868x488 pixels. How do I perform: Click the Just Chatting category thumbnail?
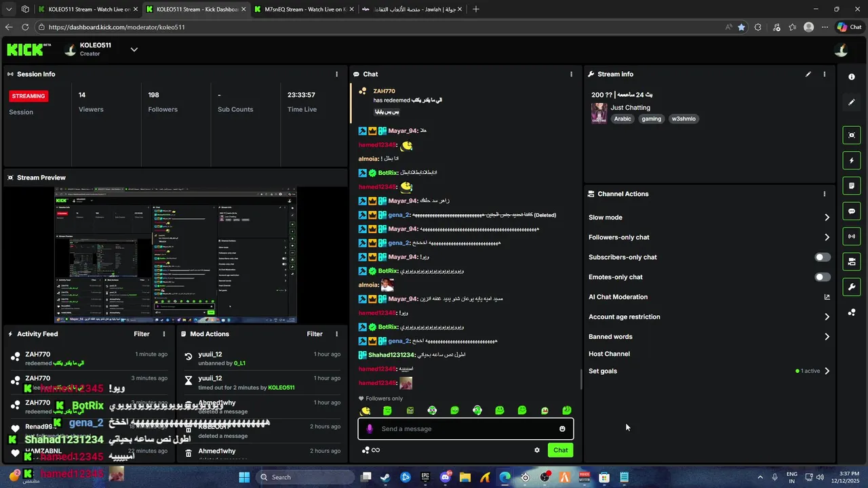point(599,113)
